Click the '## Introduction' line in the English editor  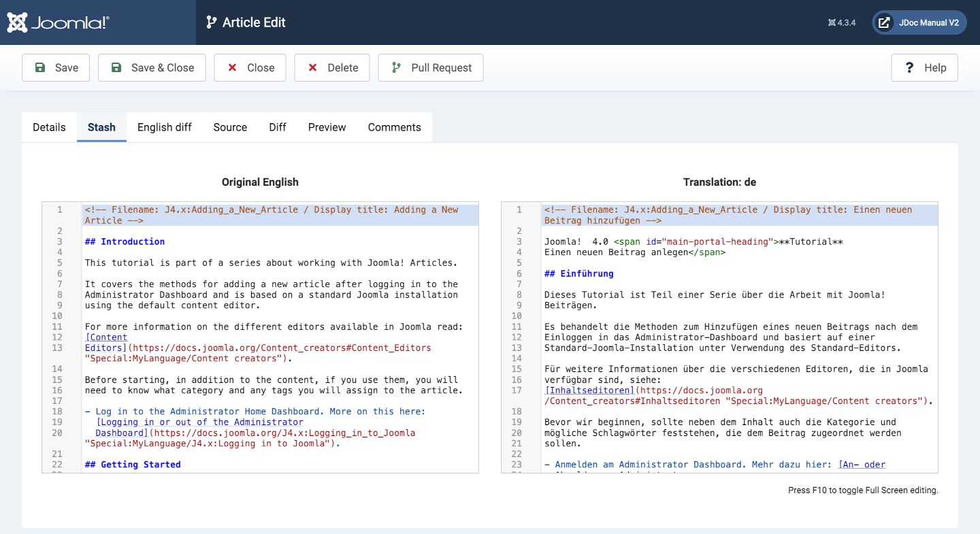point(125,241)
